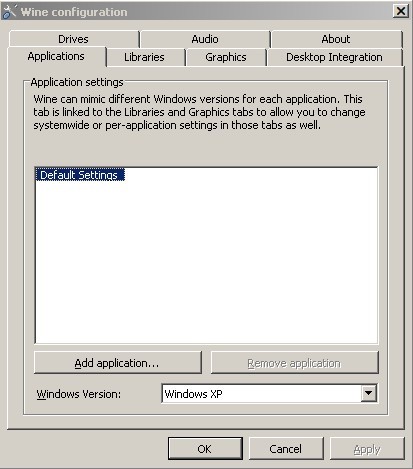Switch to the Drives tab

74,39
